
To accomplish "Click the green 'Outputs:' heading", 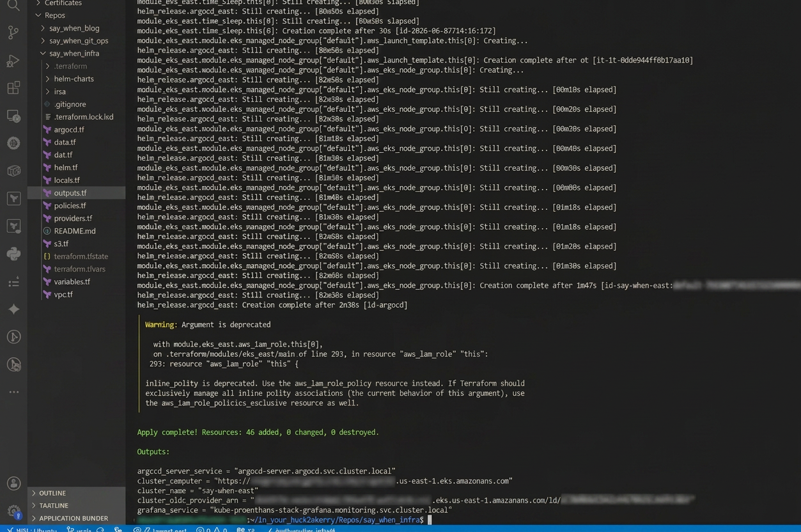I will 153,452.
